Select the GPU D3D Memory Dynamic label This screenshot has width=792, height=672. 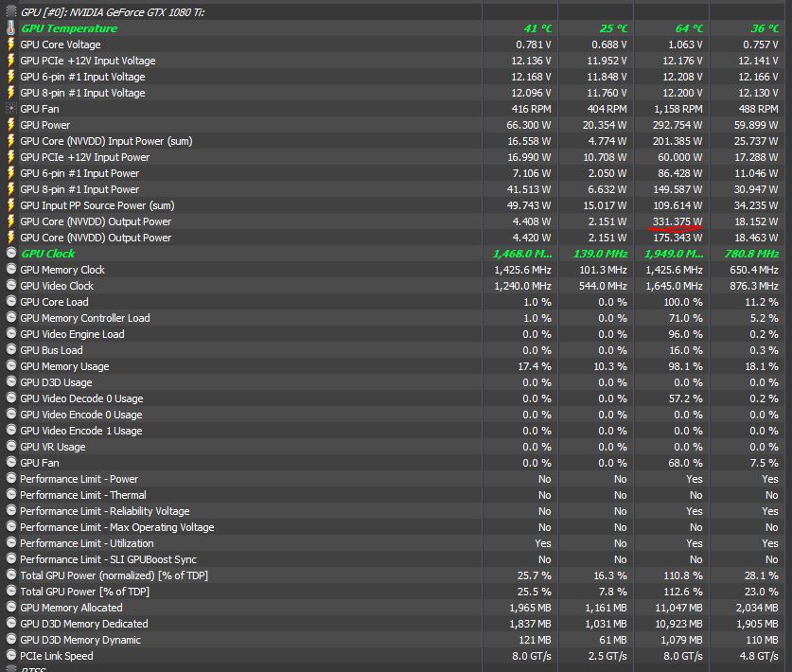coord(79,640)
